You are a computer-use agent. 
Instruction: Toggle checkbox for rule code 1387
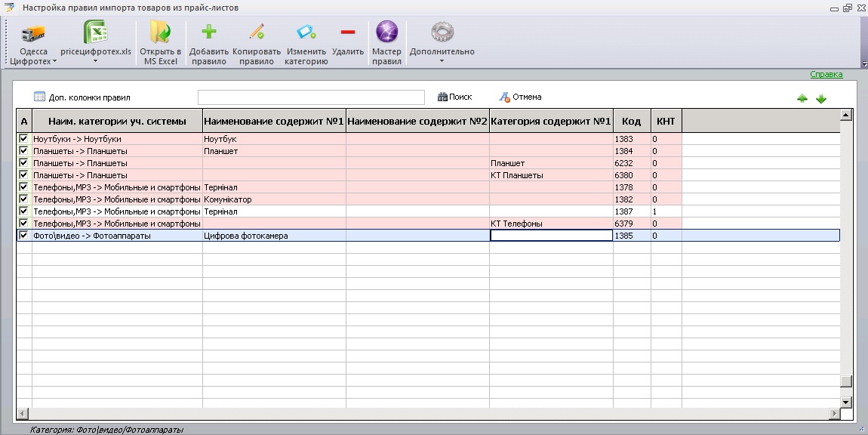click(23, 211)
